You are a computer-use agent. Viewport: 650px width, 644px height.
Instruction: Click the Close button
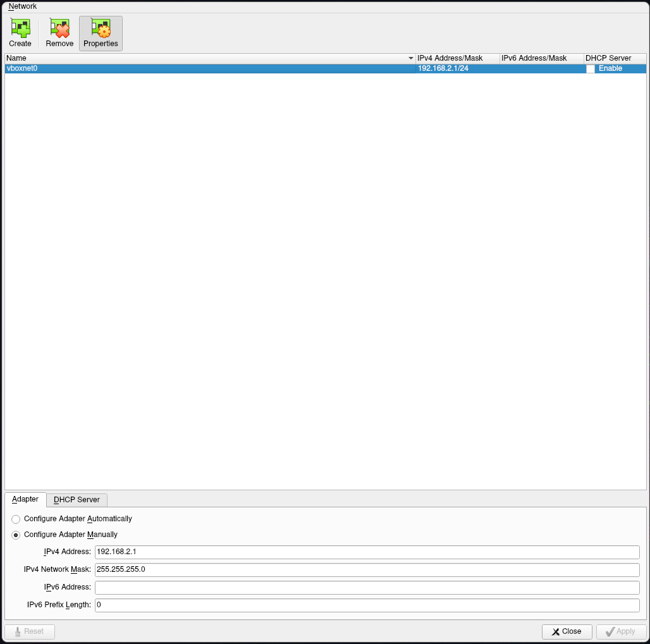coord(567,631)
